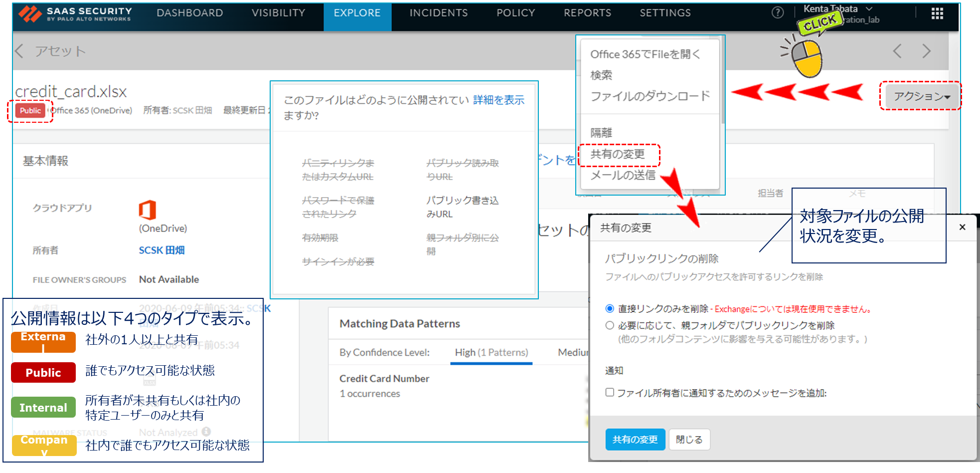Click the red Public exposure badge
Screen dimensions: 980x473
pos(30,111)
